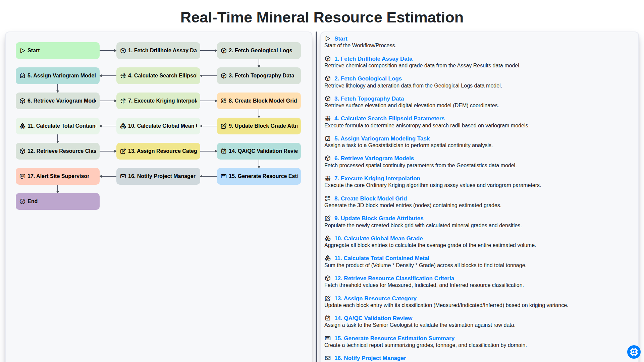
Task: Open 5. Assign Variogram Modeling Task link
Action: (382, 138)
